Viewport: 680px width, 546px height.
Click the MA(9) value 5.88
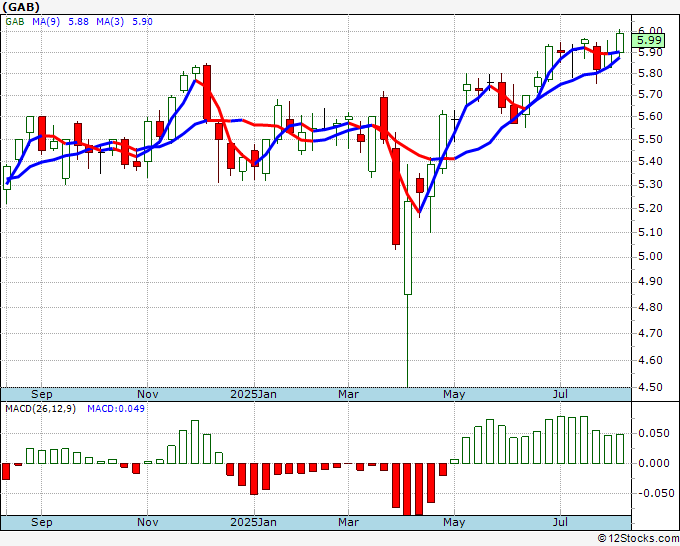(78, 22)
